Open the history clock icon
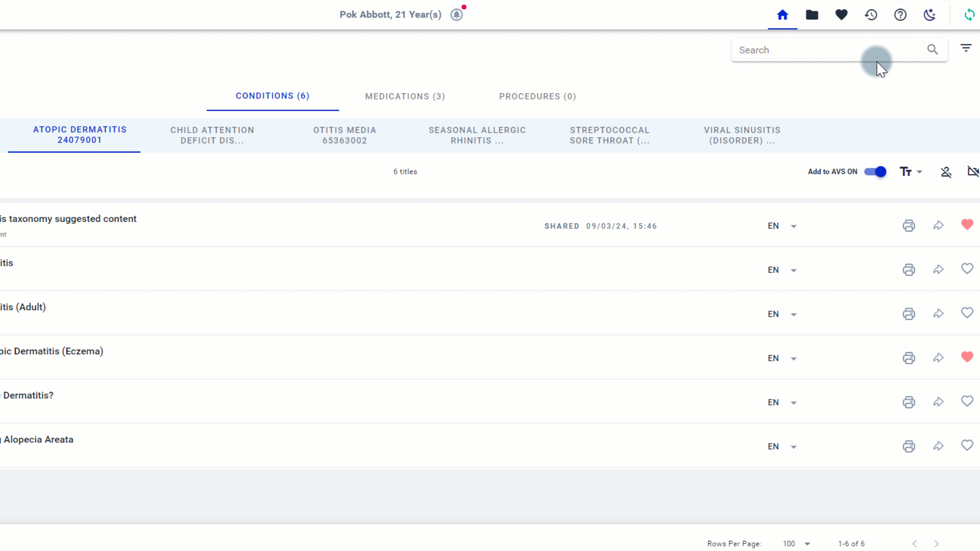 coord(871,15)
